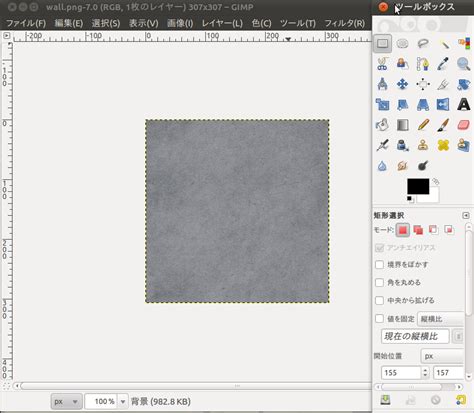The width and height of the screenshot is (474, 413).
Task: Select the Select by Color tool
Action: click(x=464, y=43)
